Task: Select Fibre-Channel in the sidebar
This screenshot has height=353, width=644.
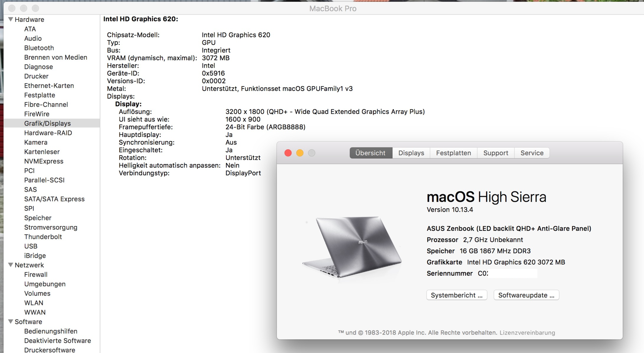Action: click(46, 104)
